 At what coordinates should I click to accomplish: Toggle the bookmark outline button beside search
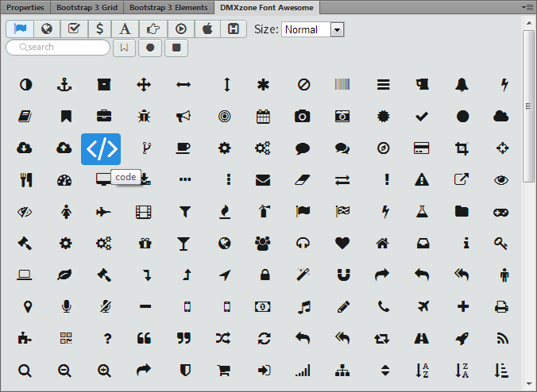coord(124,48)
